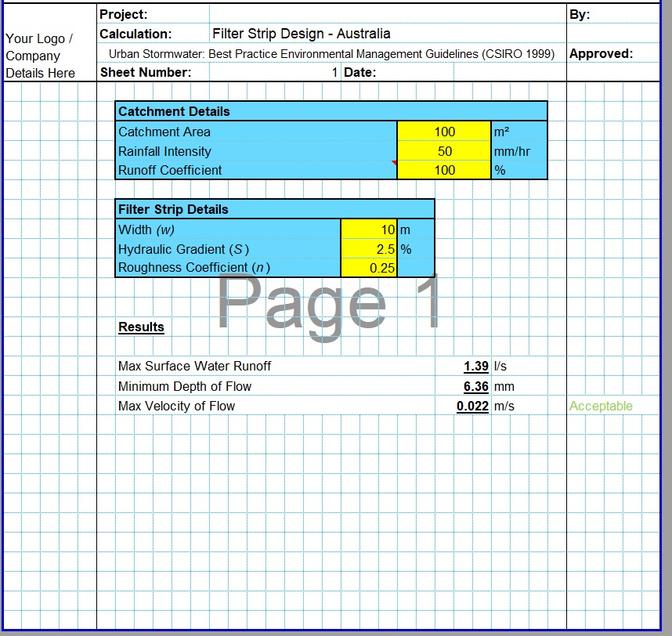Image resolution: width=672 pixels, height=636 pixels.
Task: Select the Hydraulic Gradient value 2.5
Action: (x=369, y=249)
